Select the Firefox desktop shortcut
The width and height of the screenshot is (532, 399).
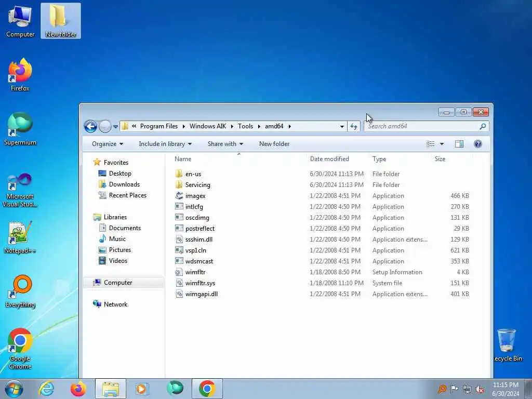point(20,75)
